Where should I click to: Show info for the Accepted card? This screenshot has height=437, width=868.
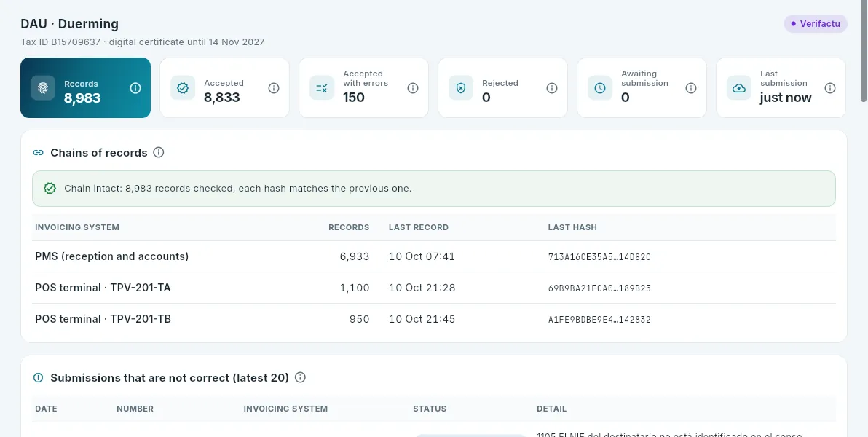tap(274, 88)
